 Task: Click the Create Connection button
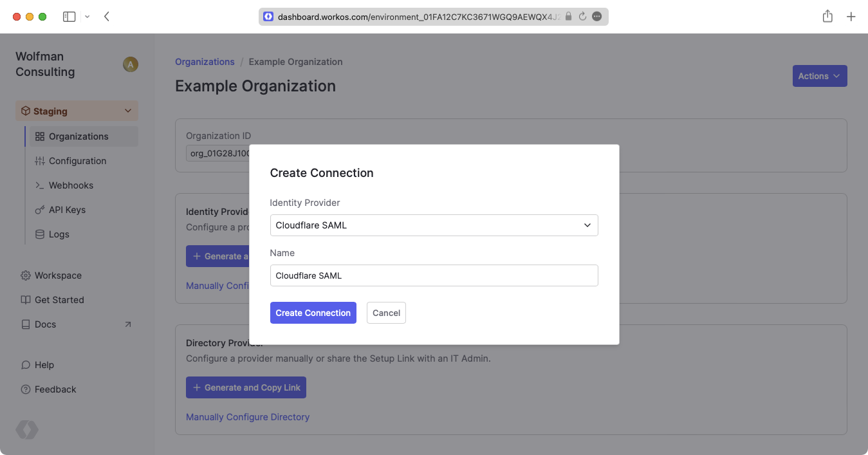313,313
